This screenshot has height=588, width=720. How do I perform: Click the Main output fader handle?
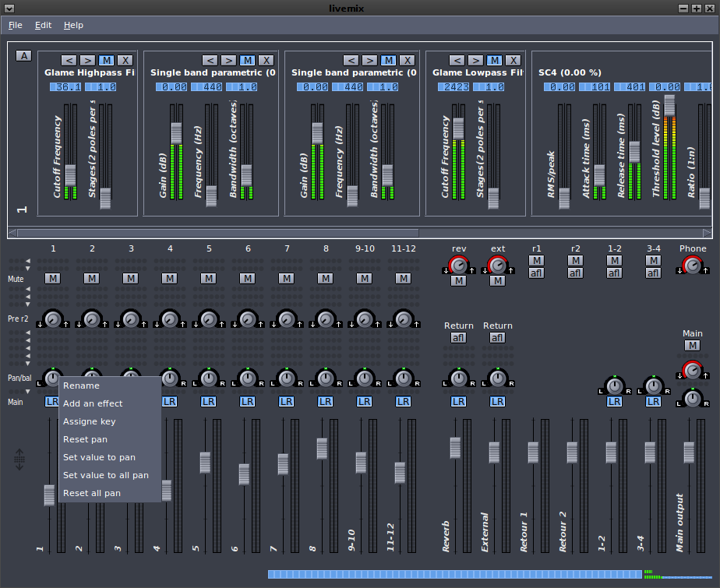[689, 452]
